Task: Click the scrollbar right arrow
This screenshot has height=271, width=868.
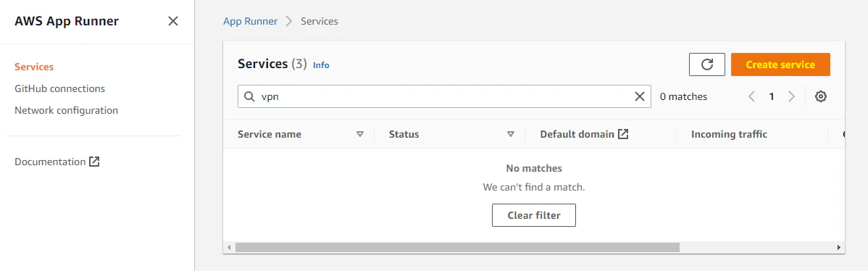Action: click(839, 247)
